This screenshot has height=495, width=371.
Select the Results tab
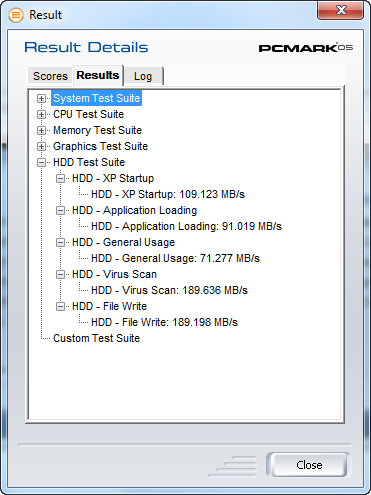tap(98, 75)
